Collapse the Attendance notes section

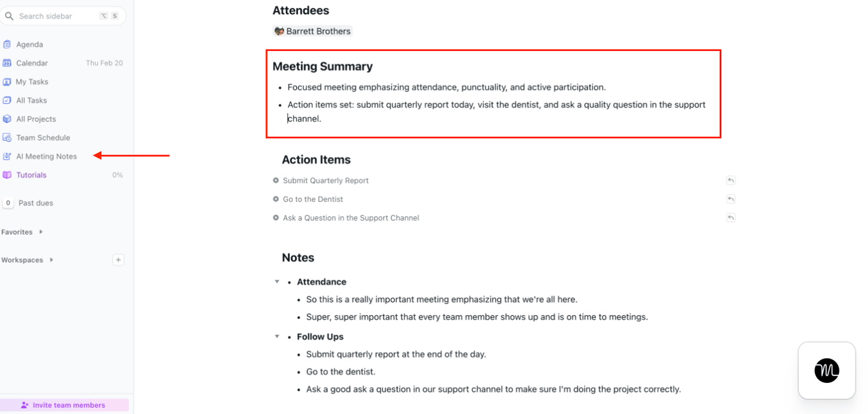276,281
